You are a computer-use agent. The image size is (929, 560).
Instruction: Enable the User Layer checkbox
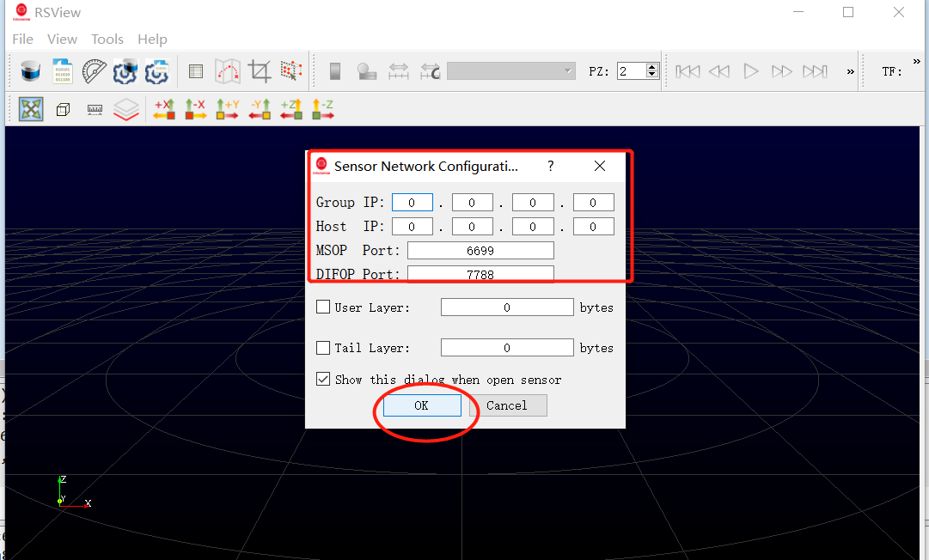click(x=323, y=307)
